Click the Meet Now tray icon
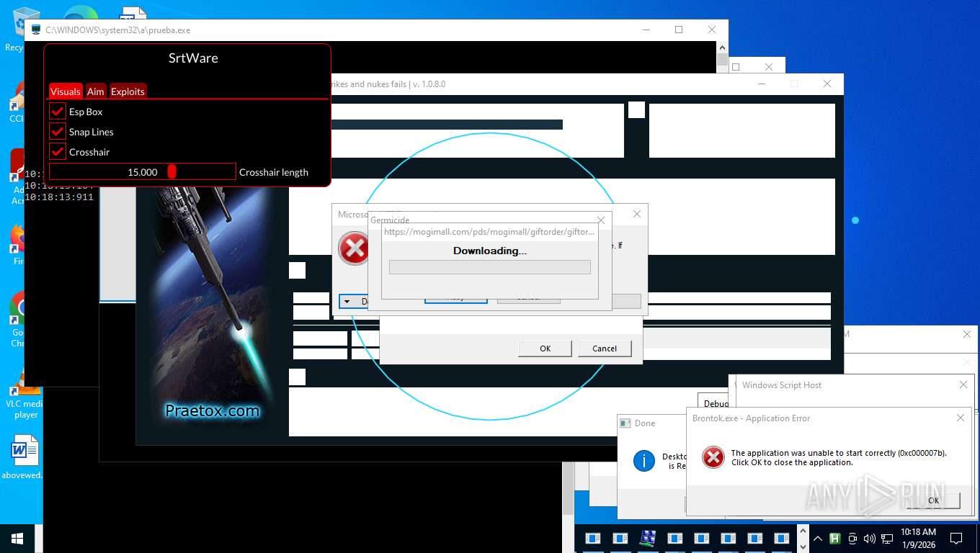The width and height of the screenshot is (980, 553). coord(852,538)
